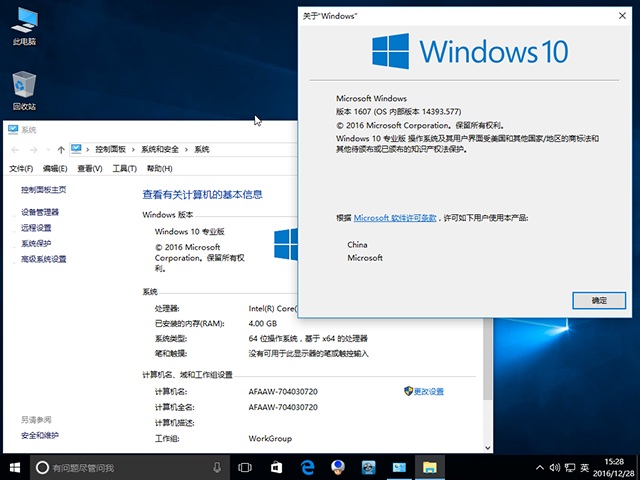Go up one level with up arrow
Viewport: 640px width, 480px height.
tap(61, 149)
